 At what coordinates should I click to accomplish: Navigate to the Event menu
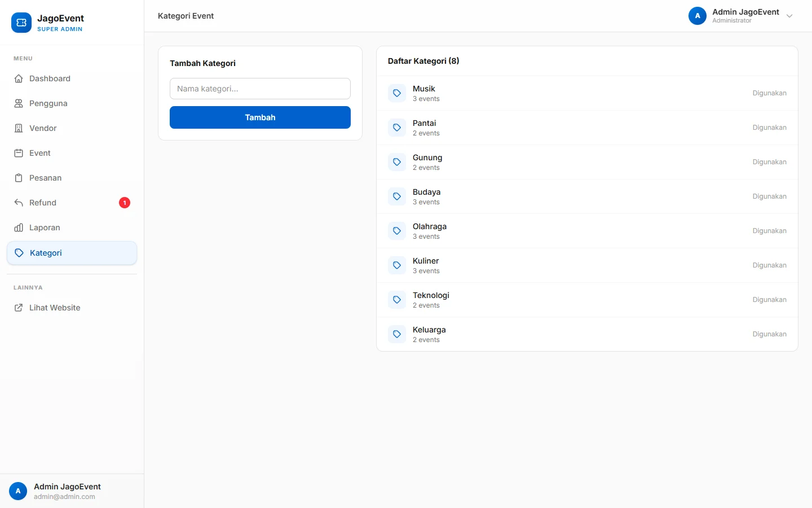point(72,153)
